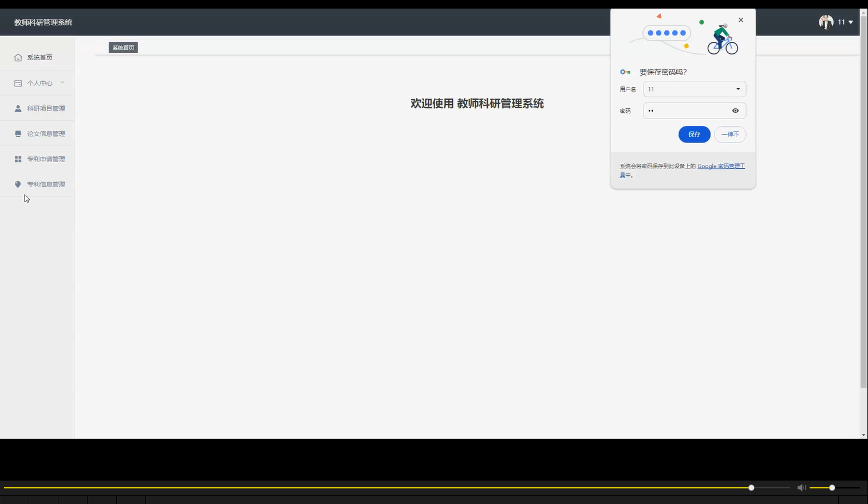Open the 专利申请管理 menu item
The width and height of the screenshot is (868, 504).
pos(45,159)
